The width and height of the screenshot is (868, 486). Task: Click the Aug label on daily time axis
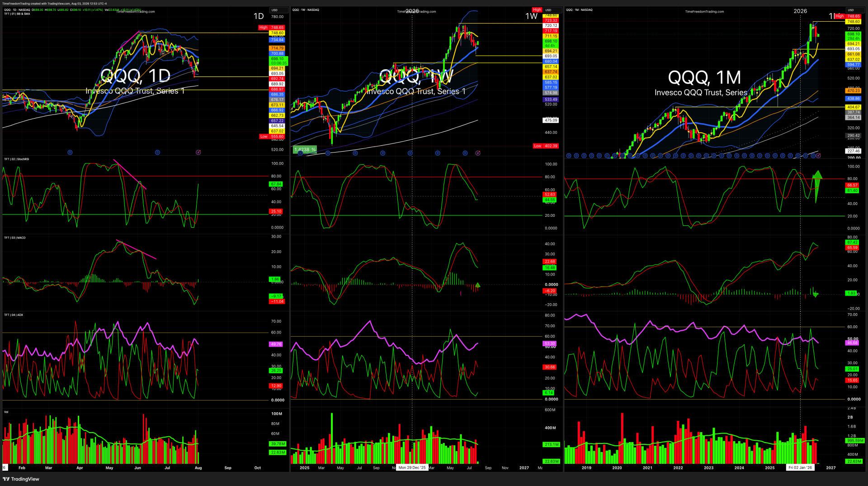[198, 468]
